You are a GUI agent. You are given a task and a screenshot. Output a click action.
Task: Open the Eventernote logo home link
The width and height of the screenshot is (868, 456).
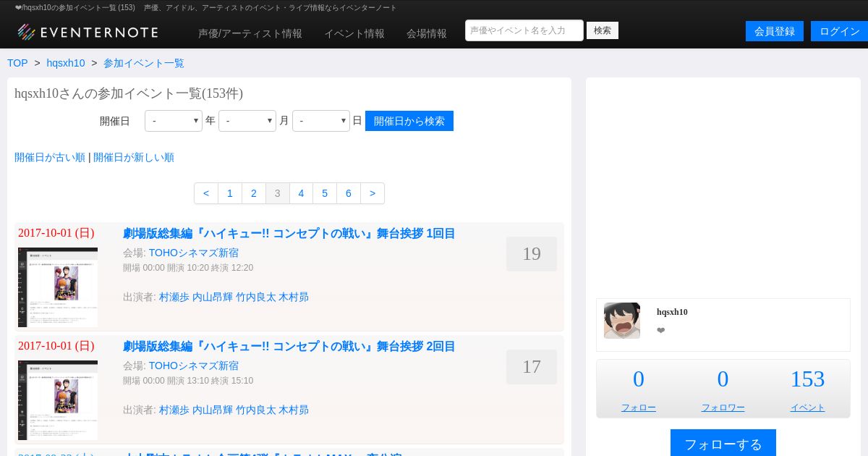coord(88,32)
